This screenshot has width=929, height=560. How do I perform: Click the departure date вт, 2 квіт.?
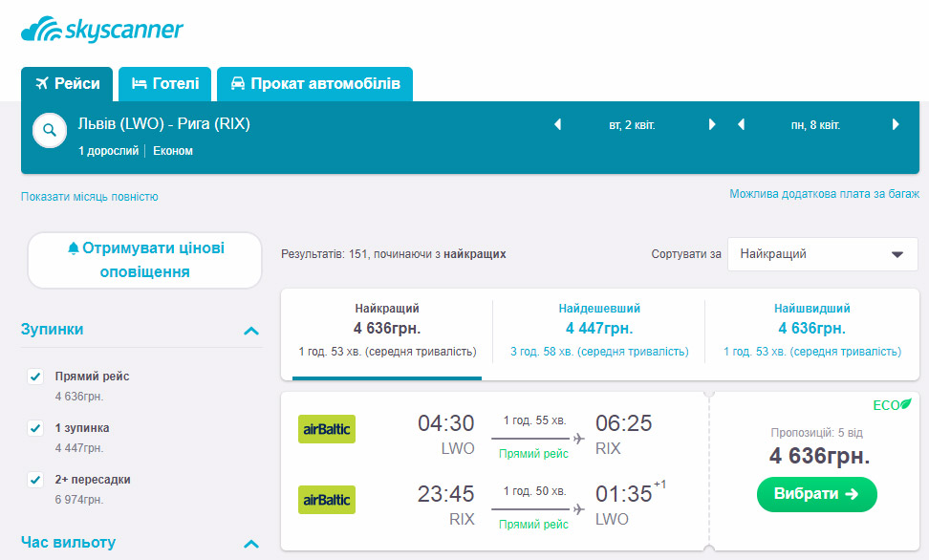click(632, 125)
